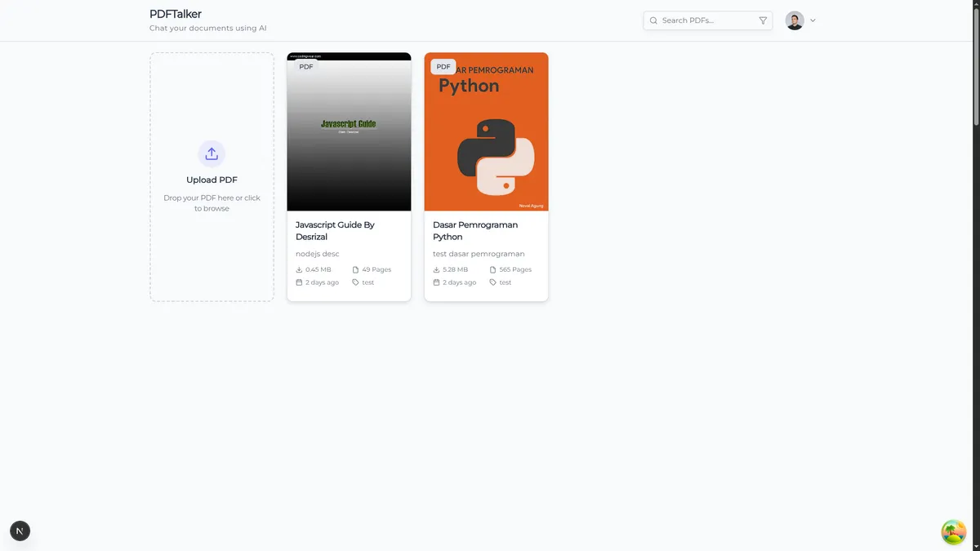Select the Python book cover thumbnail

pos(486,139)
